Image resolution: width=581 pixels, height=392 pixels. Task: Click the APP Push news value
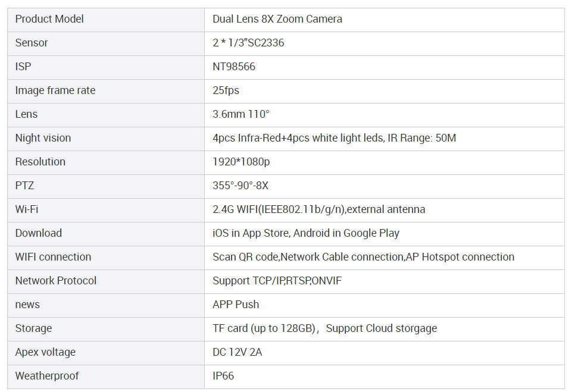236,305
